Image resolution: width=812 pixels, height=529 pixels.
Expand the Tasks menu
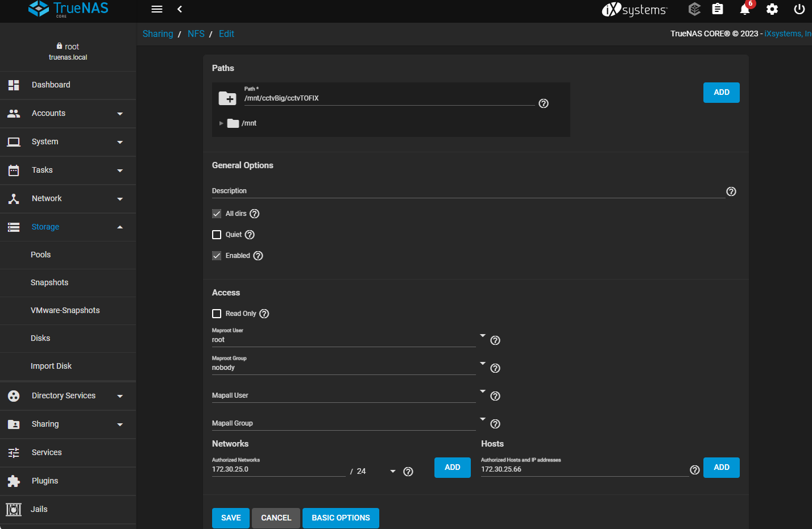[68, 170]
